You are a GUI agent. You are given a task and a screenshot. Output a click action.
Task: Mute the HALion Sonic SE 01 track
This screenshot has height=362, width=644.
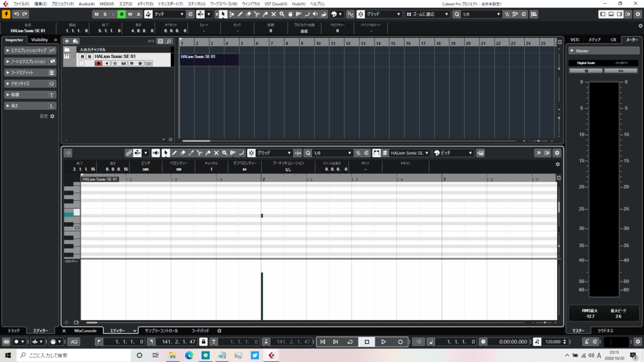click(x=82, y=57)
